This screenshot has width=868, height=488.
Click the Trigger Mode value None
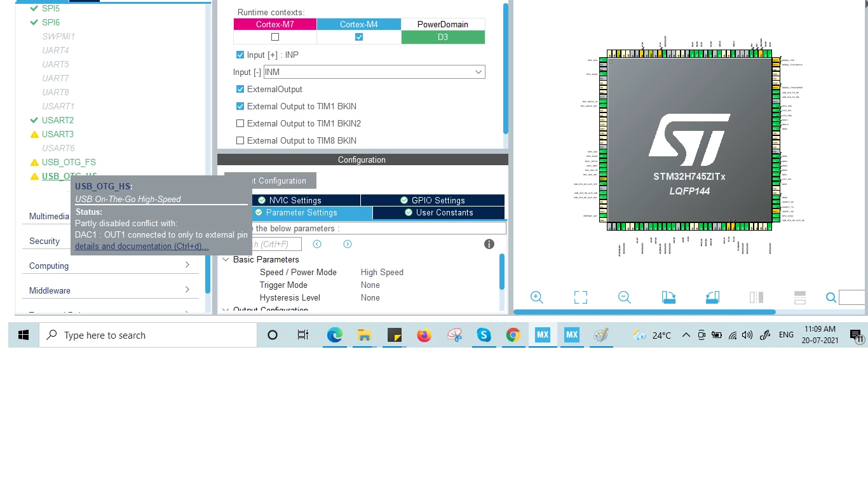(x=370, y=285)
